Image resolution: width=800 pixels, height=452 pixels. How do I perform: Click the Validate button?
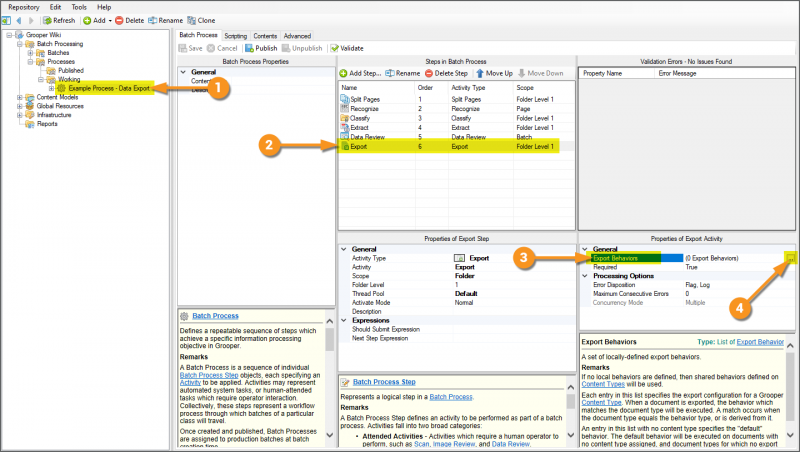[x=347, y=48]
